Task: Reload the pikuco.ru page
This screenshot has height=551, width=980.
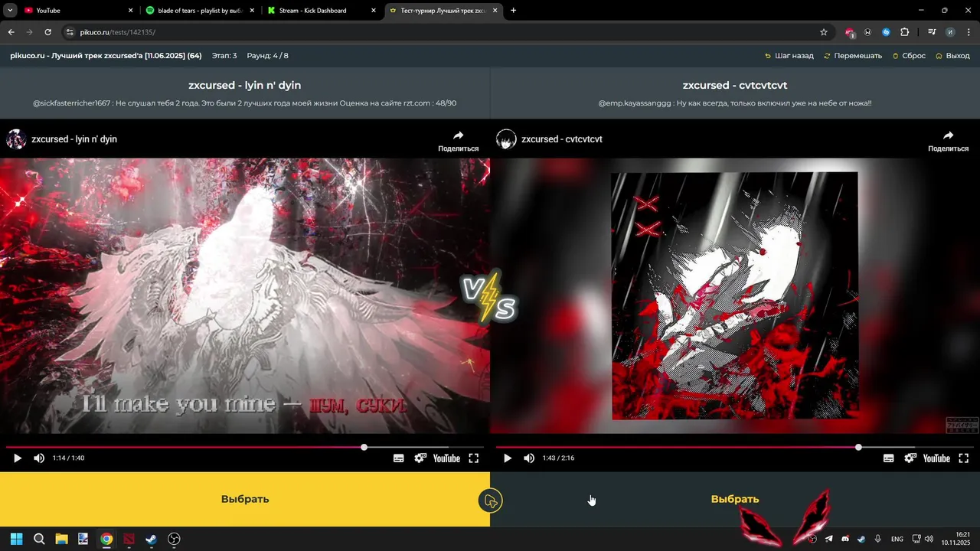Action: (47, 32)
